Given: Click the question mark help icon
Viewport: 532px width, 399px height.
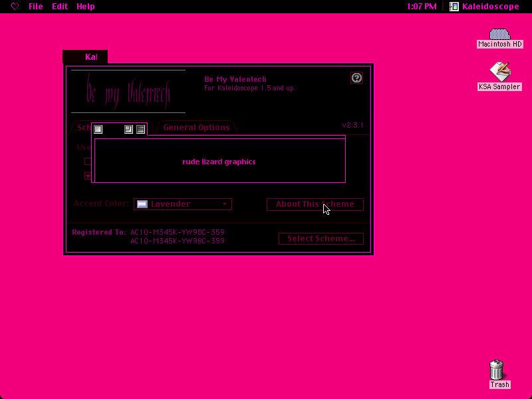Looking at the screenshot, I should coord(356,78).
